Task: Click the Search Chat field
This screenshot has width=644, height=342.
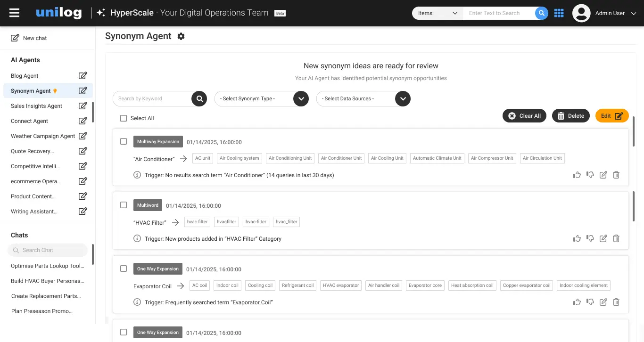Action: tap(48, 250)
